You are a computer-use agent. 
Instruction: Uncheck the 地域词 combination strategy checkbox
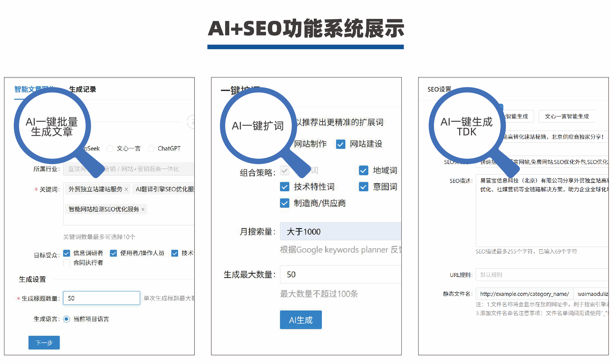click(363, 170)
